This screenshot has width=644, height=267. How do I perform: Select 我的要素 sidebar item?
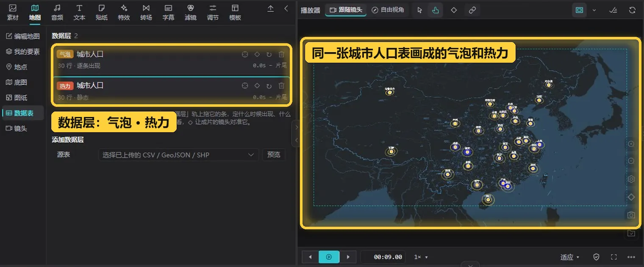click(x=23, y=52)
